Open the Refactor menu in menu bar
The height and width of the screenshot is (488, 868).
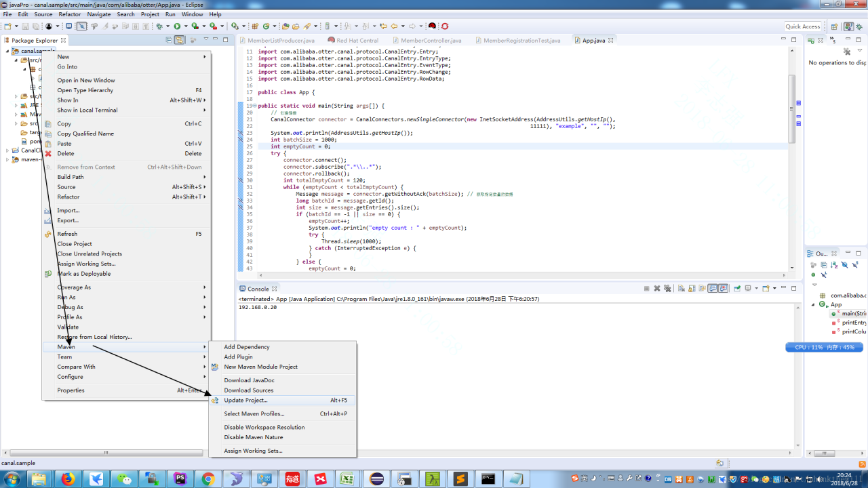(70, 14)
